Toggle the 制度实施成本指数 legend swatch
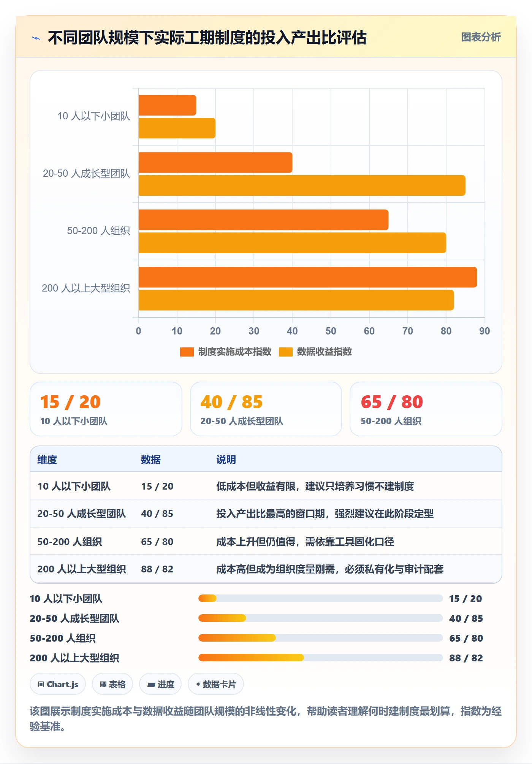Screen dimensions: 532x764 coord(187,352)
